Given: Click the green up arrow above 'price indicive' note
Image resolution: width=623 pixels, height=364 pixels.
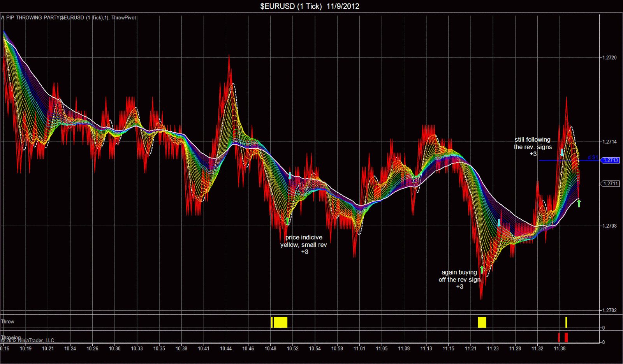Looking at the screenshot, I should click(x=288, y=221).
